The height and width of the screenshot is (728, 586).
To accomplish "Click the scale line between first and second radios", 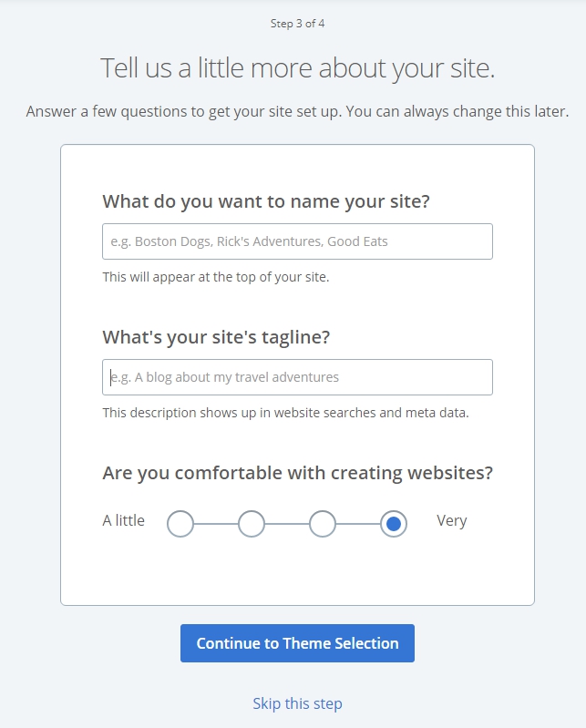I will (x=216, y=524).
